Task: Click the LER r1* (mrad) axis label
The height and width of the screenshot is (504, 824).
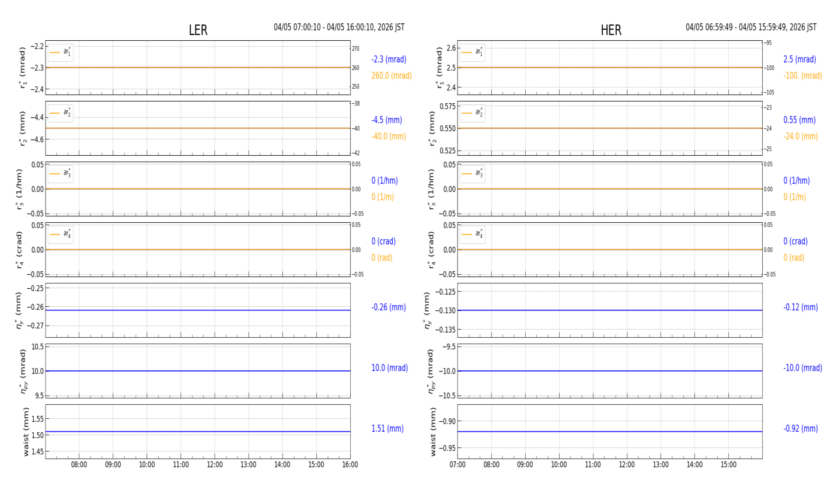Action: coord(23,68)
